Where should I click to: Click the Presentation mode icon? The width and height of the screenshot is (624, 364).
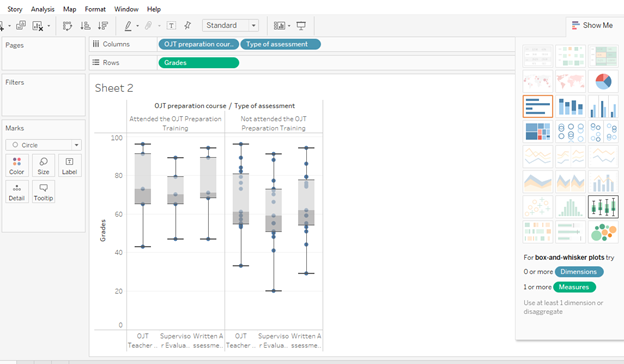tap(301, 26)
